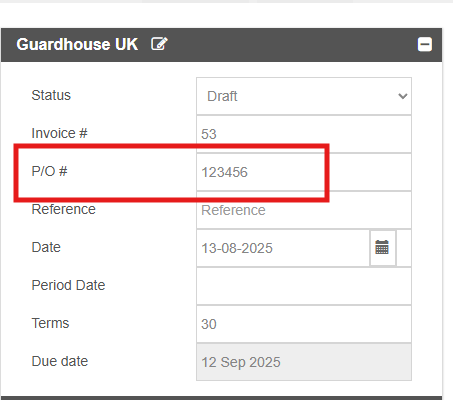
Task: Click the Terms field containing 30
Action: (304, 324)
